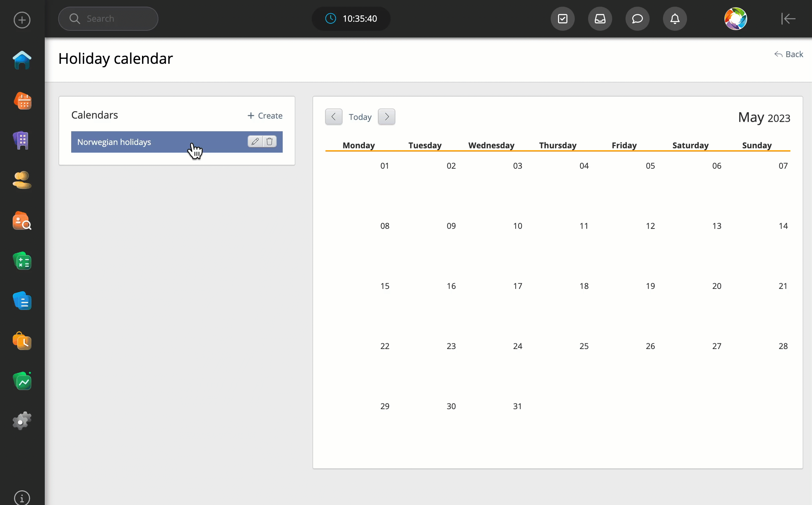
Task: Go to previous month arrow
Action: (333, 117)
